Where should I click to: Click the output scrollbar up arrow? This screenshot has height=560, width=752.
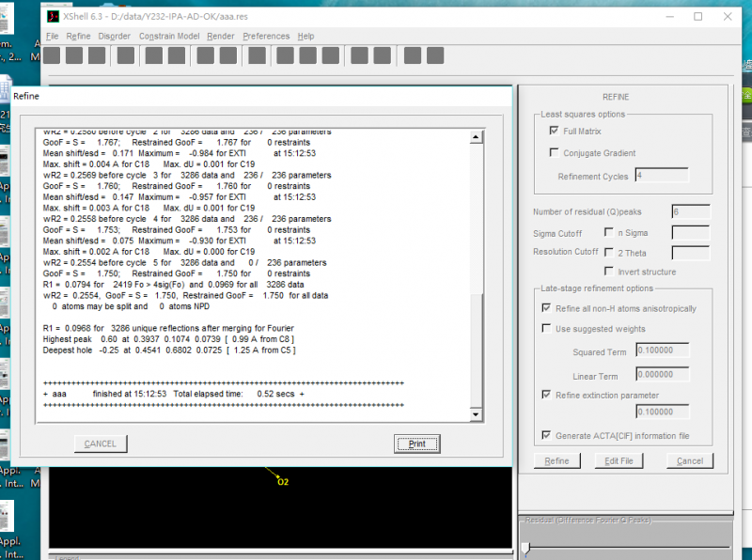(x=476, y=137)
